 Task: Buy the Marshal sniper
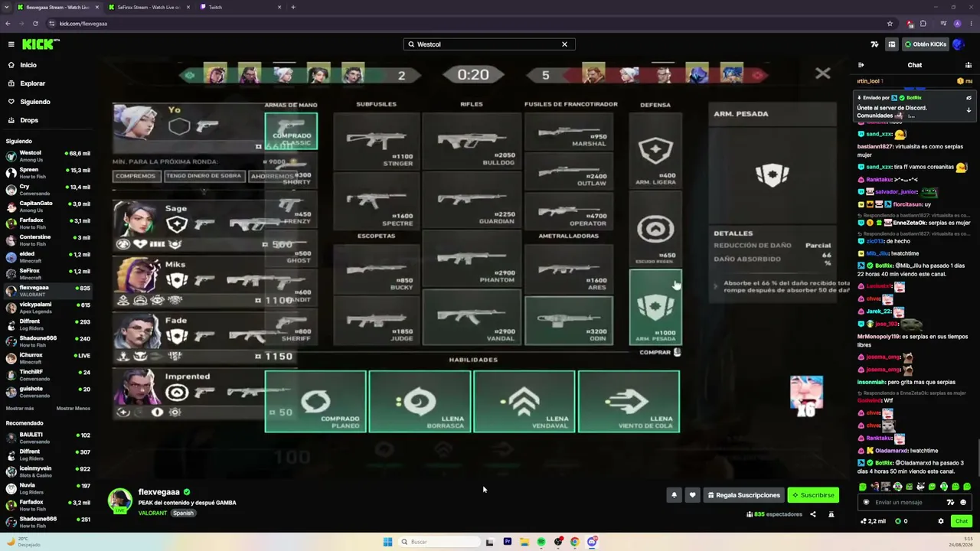tap(569, 132)
